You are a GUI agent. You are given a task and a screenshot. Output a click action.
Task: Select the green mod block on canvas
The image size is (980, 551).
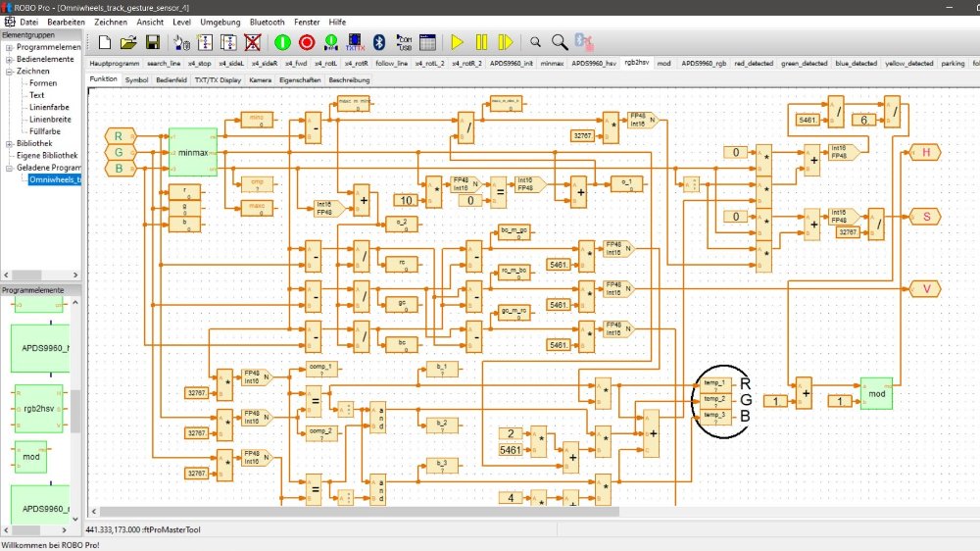tap(876, 393)
